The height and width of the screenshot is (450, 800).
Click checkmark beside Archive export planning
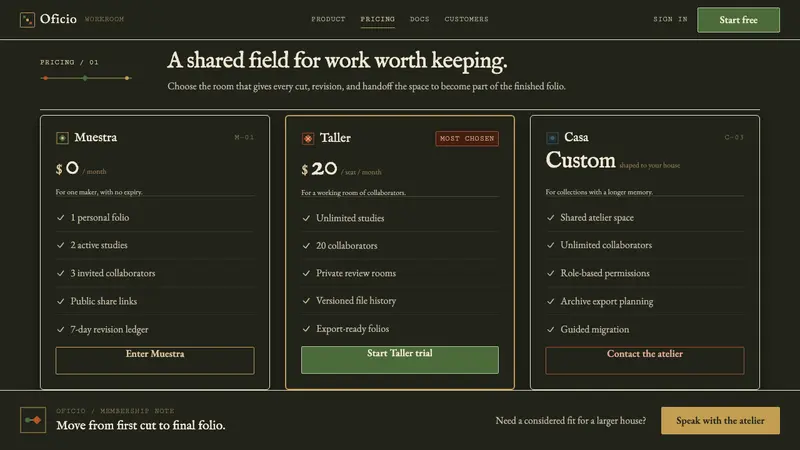(x=551, y=302)
